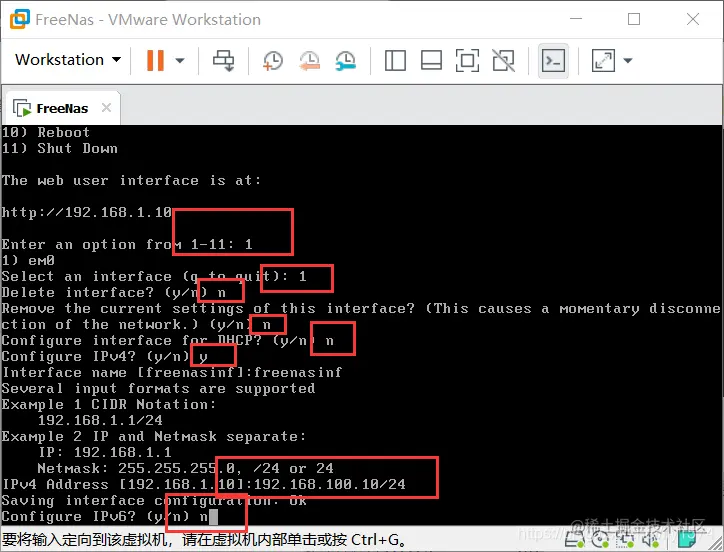
Task: Click the IPv4 Address 192.168.100.10/24 line
Action: click(204, 485)
